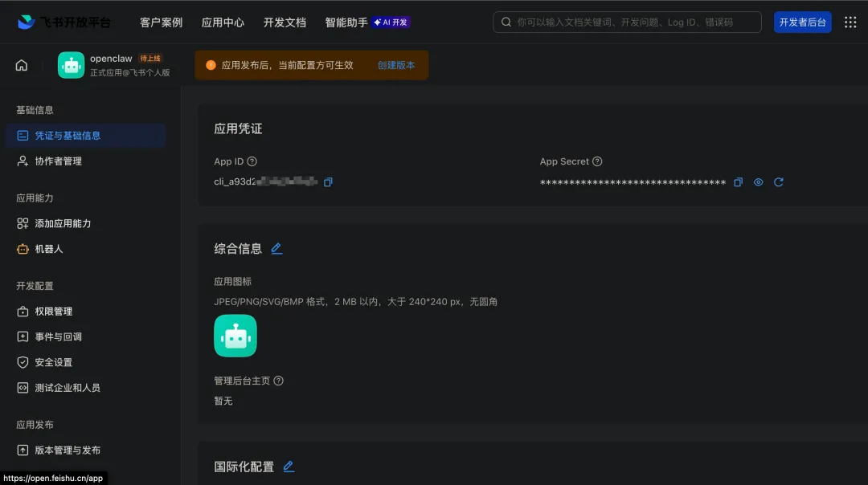The width and height of the screenshot is (868, 485).
Task: Edit the 综合信息 section
Action: pos(276,249)
